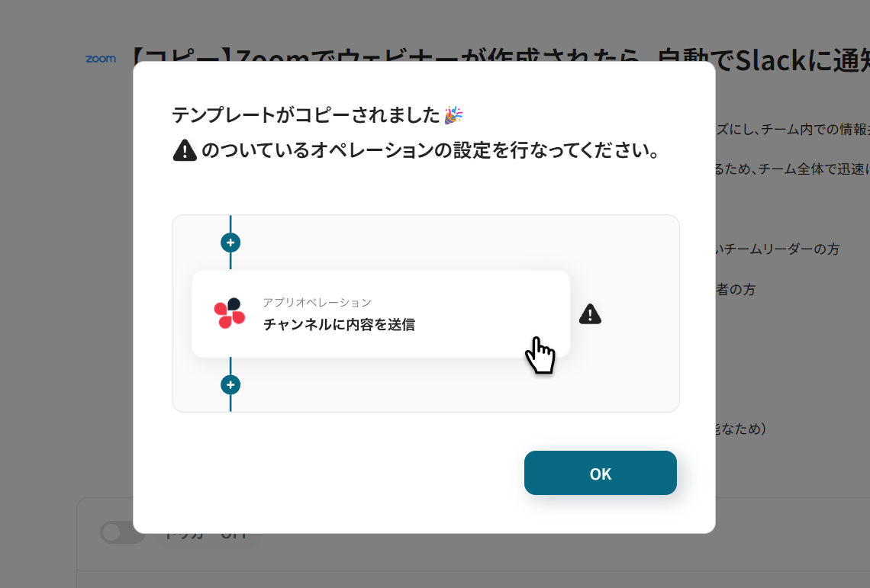This screenshot has height=588, width=870.
Task: Click the テンプレートがコピーされました heading text
Action: pyautogui.click(x=306, y=115)
